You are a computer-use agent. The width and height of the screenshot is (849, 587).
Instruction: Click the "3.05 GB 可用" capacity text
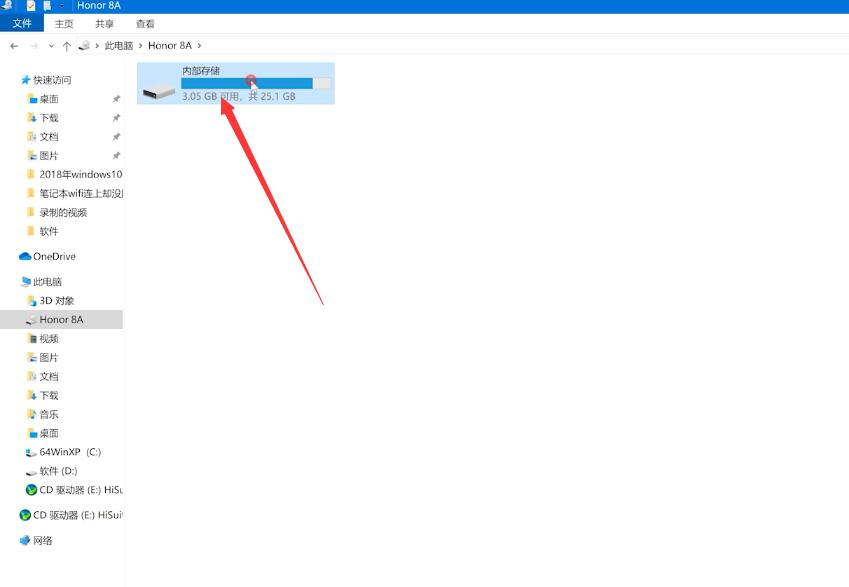[x=210, y=96]
